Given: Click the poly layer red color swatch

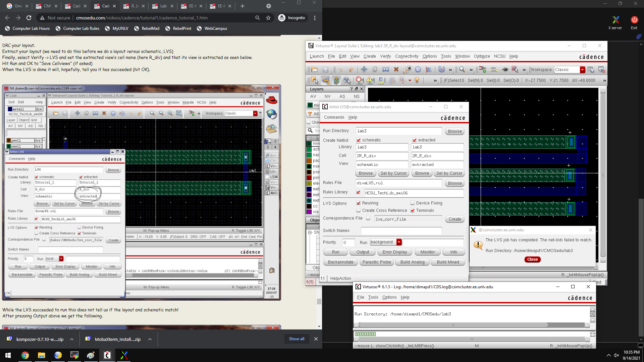Looking at the screenshot, I should tap(309, 178).
